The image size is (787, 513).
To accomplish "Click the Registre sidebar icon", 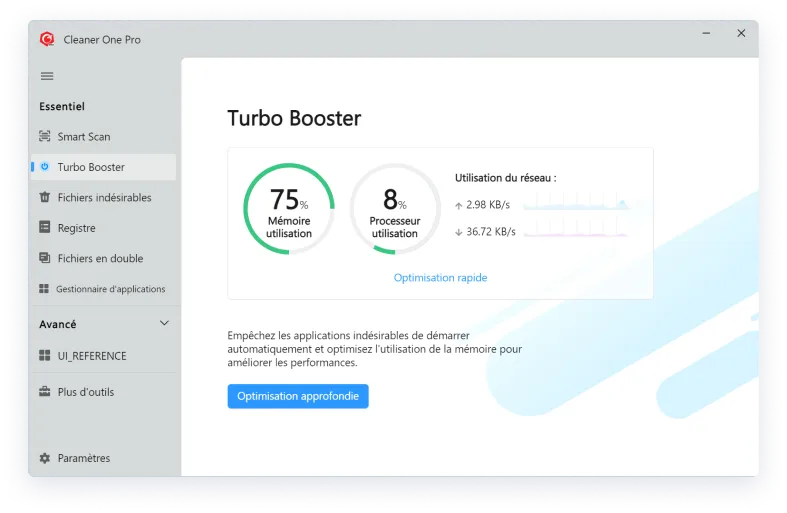I will coord(44,228).
